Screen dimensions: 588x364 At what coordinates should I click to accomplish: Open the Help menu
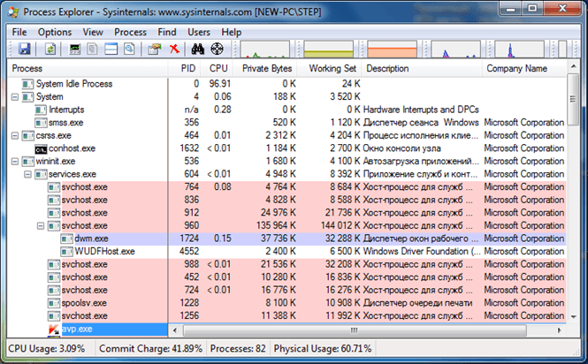231,32
